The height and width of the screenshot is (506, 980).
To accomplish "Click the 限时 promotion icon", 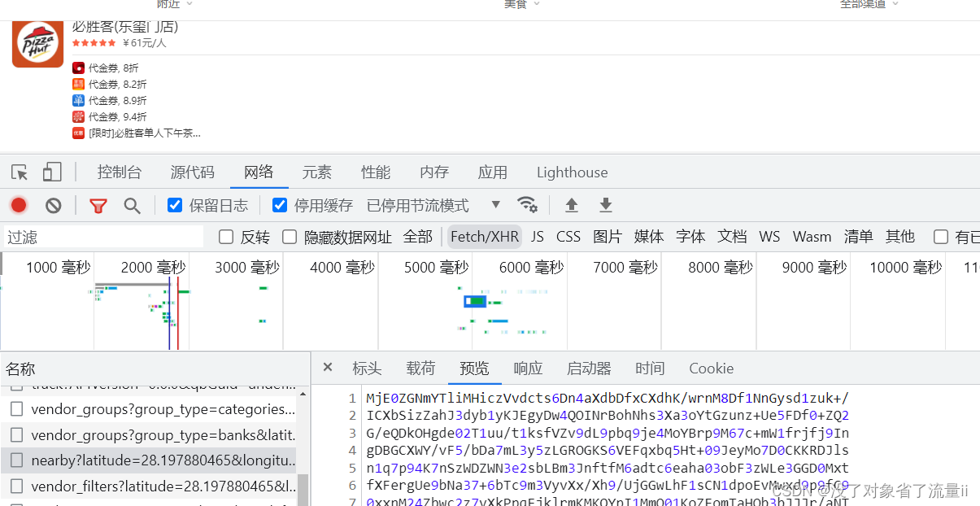I will (78, 133).
